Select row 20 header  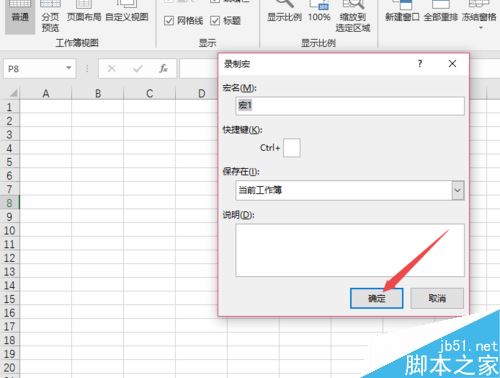coord(10,368)
